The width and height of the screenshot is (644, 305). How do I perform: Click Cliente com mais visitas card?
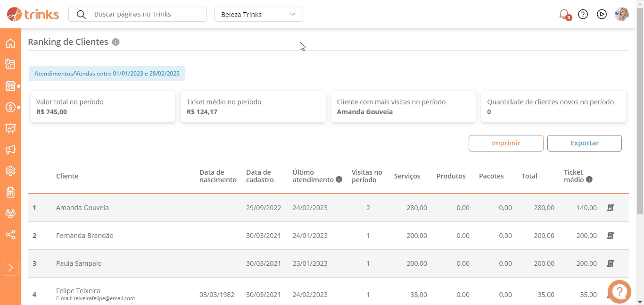tap(404, 107)
